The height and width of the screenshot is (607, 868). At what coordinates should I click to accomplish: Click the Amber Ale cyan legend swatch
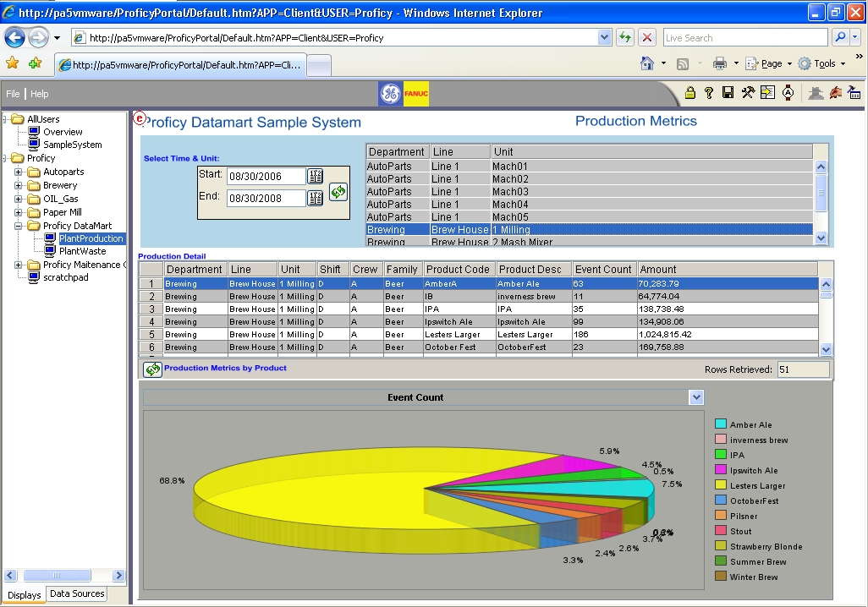720,424
